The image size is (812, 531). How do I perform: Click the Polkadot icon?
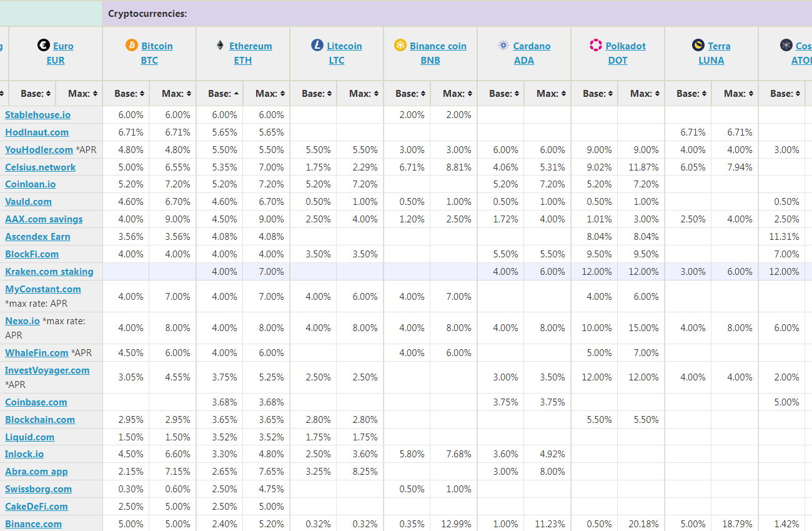(x=595, y=46)
